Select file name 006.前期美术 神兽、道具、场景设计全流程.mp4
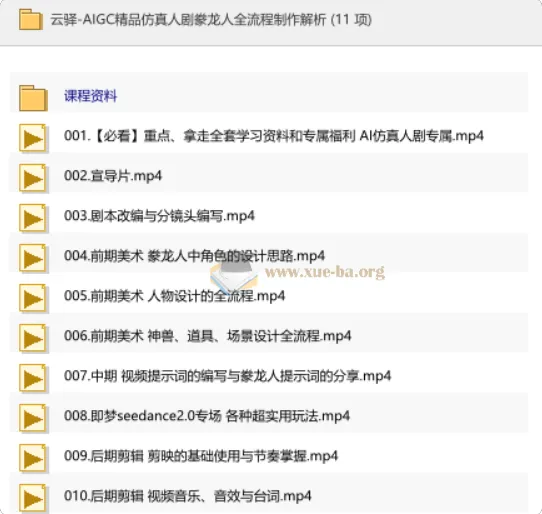The width and height of the screenshot is (542, 514). point(208,336)
